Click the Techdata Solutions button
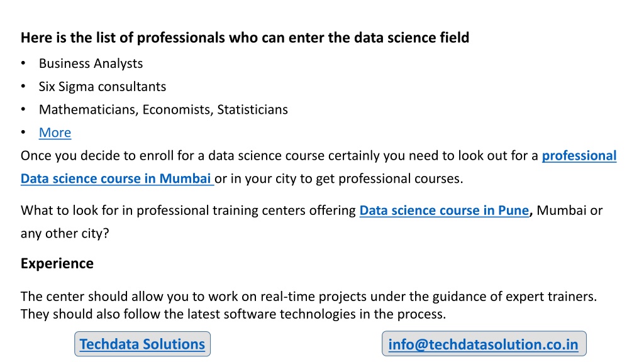 pyautogui.click(x=143, y=344)
